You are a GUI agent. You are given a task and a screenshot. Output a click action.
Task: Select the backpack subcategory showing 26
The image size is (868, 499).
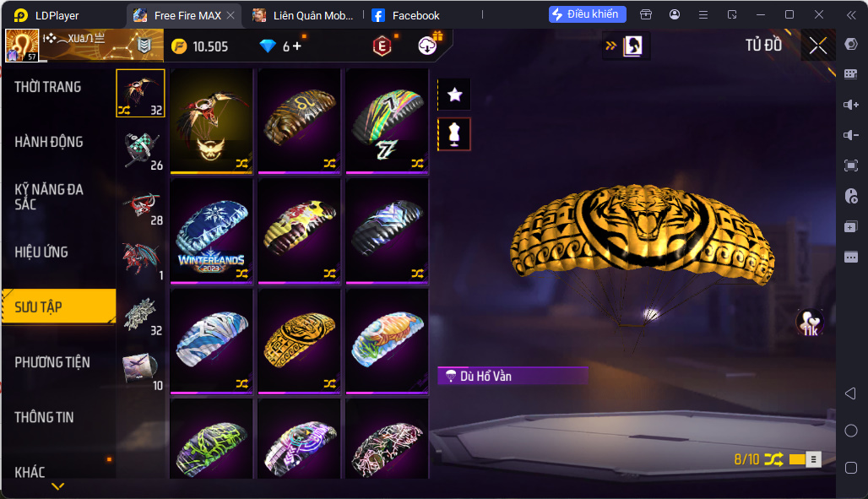pyautogui.click(x=141, y=149)
